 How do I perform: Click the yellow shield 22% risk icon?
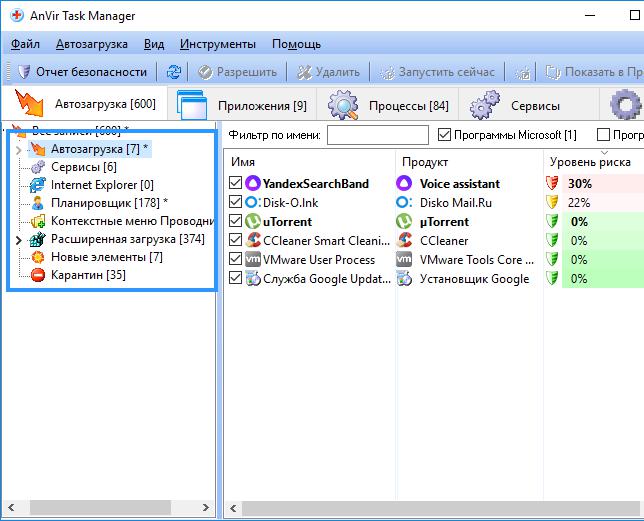553,202
